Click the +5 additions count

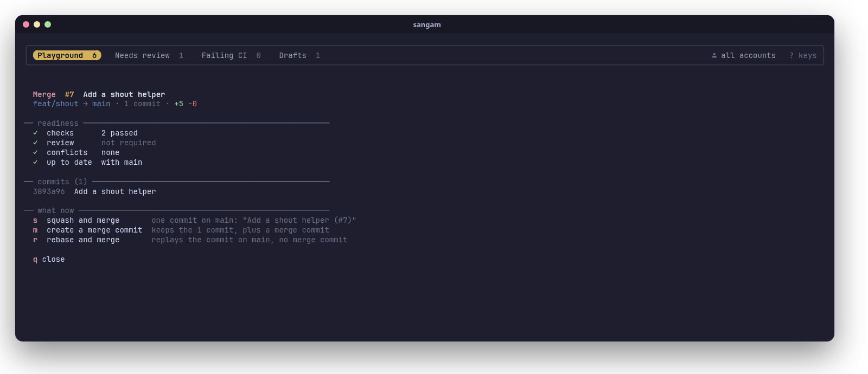click(178, 104)
